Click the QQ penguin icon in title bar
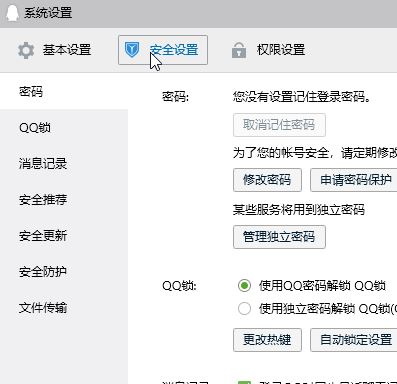The image size is (397, 384). (x=12, y=13)
